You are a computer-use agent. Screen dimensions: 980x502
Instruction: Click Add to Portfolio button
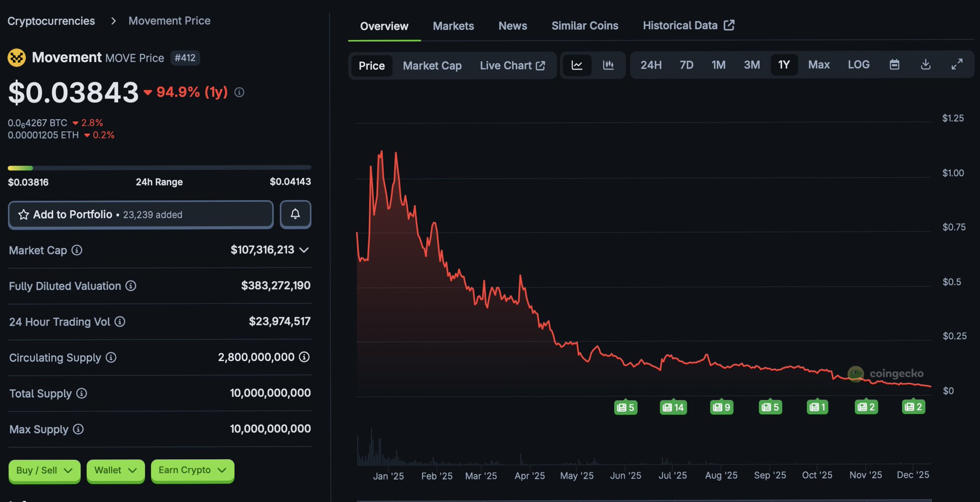(141, 214)
